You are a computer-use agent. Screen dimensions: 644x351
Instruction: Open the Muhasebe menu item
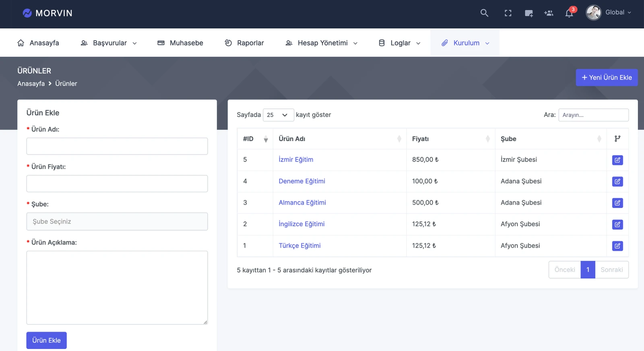180,43
